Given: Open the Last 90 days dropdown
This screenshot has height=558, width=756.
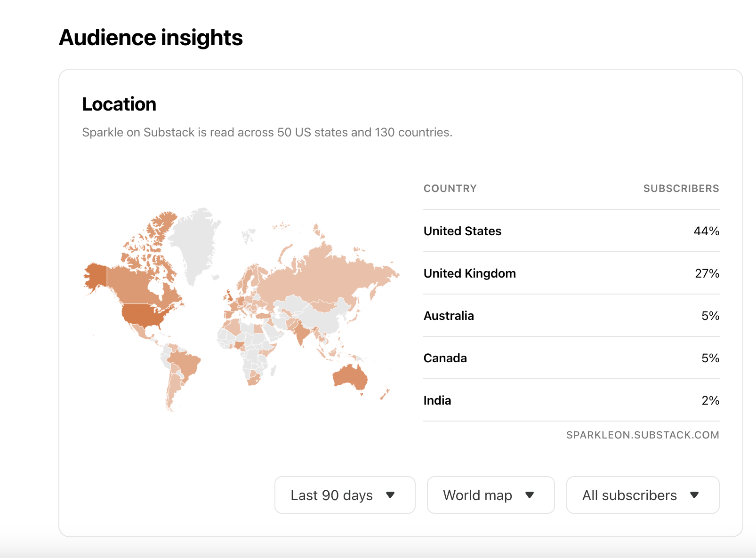Looking at the screenshot, I should pyautogui.click(x=345, y=495).
